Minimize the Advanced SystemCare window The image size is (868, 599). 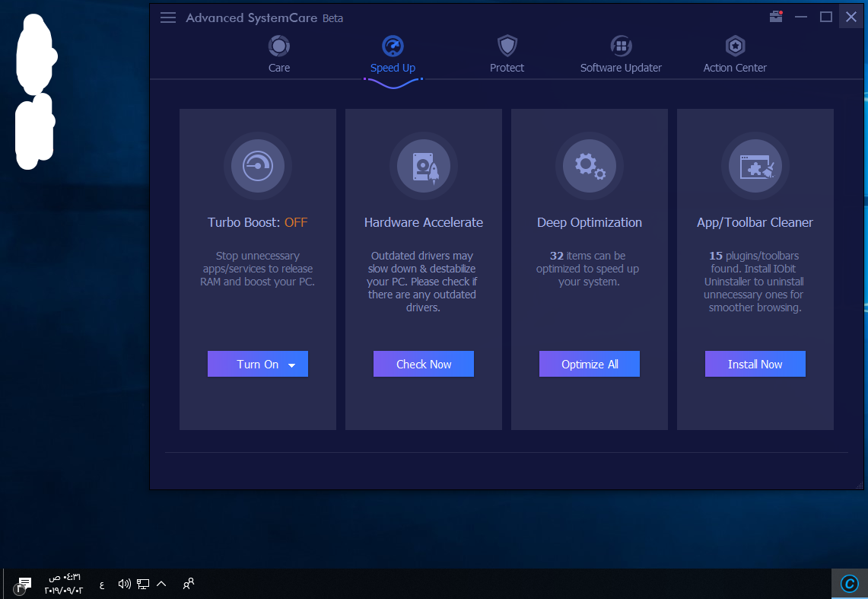[x=801, y=17]
